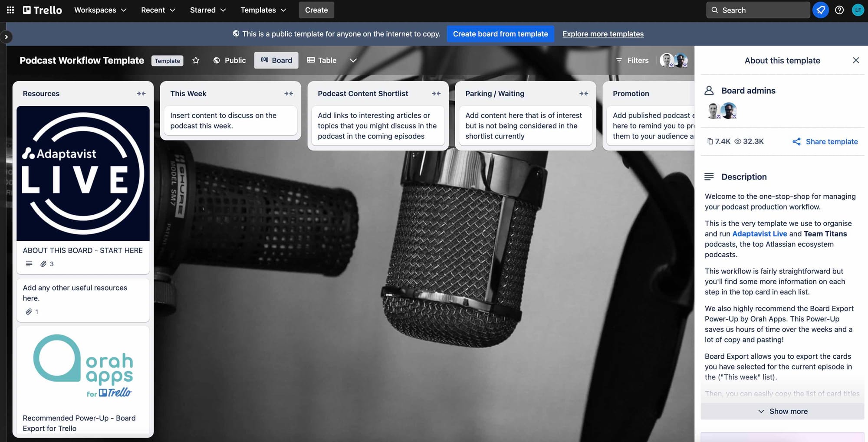868x442 pixels.
Task: Click the blue pin icon in the header
Action: (x=820, y=10)
